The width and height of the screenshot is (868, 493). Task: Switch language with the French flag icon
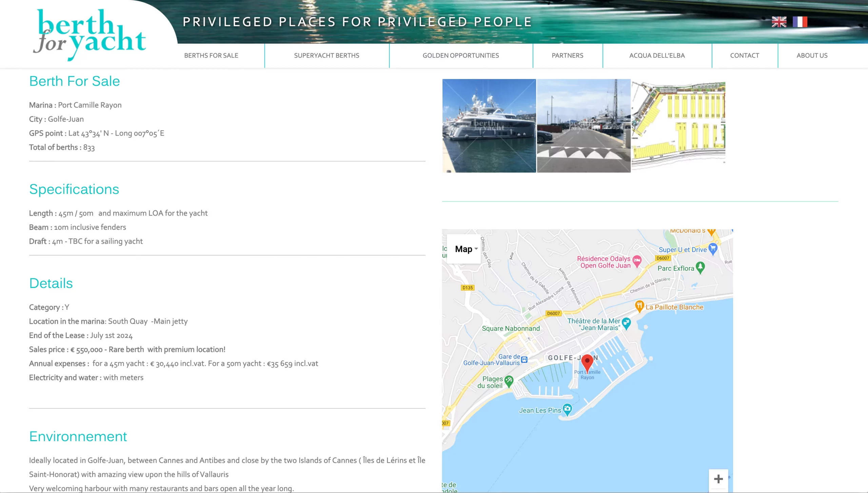(x=800, y=22)
